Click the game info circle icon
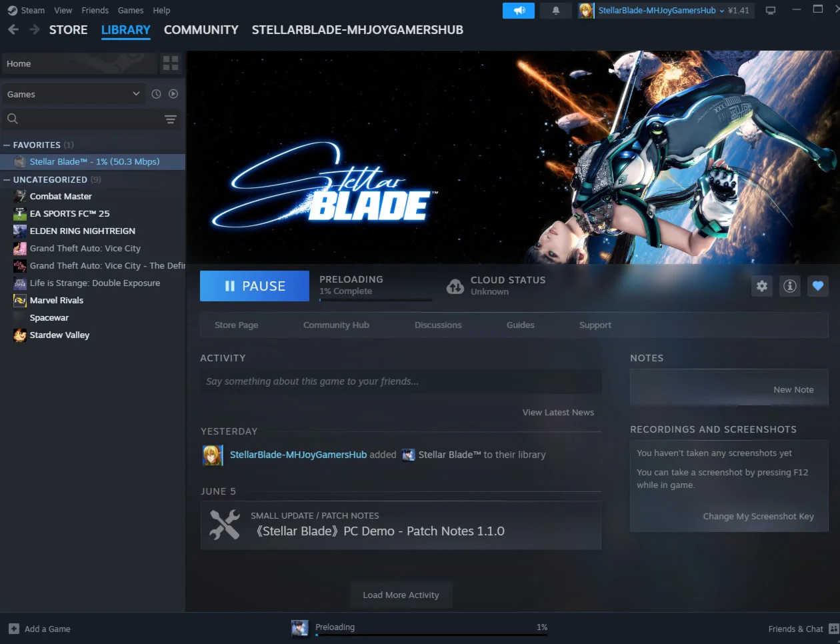The height and width of the screenshot is (644, 840). click(x=789, y=286)
